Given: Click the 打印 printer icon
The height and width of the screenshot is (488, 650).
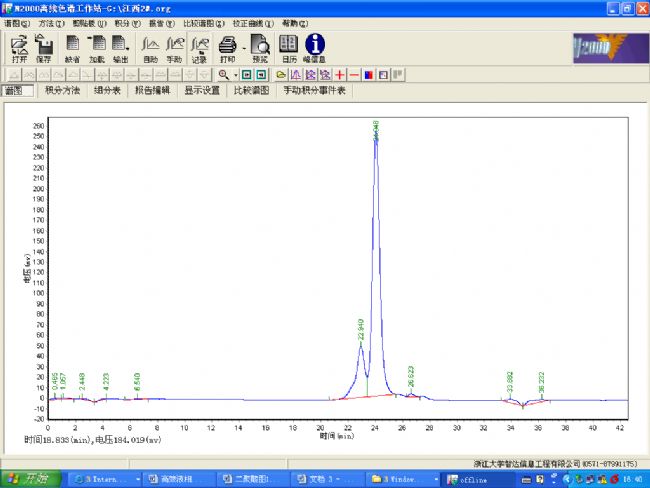Looking at the screenshot, I should click(x=228, y=47).
